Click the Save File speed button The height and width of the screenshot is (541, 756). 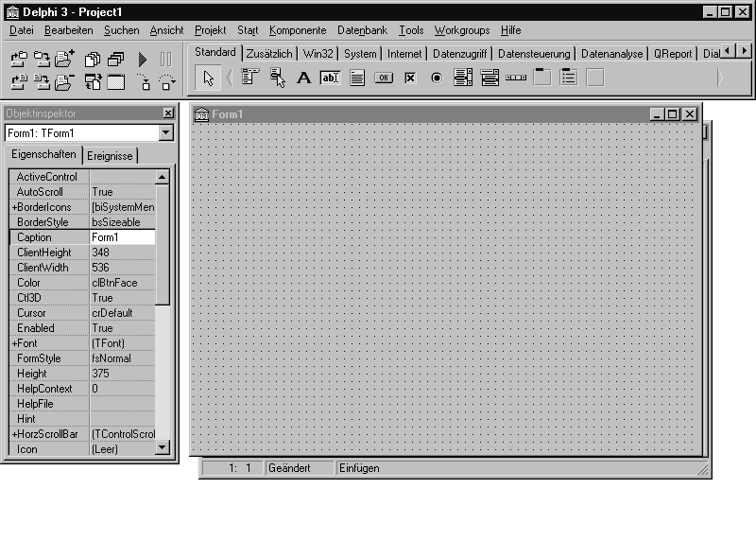point(42,82)
